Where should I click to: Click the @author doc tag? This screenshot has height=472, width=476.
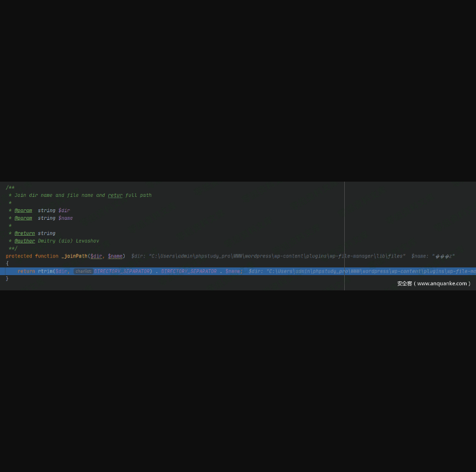point(25,241)
